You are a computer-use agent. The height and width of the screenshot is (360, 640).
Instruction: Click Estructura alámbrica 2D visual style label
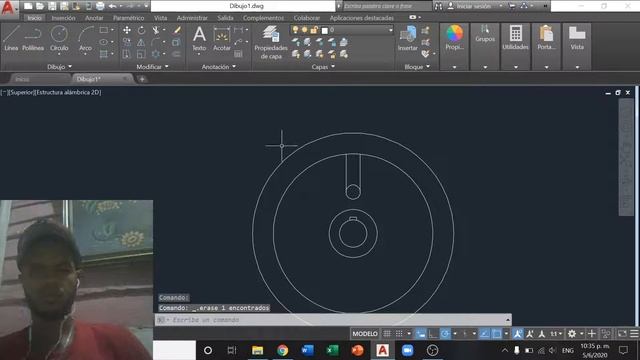pyautogui.click(x=68, y=93)
